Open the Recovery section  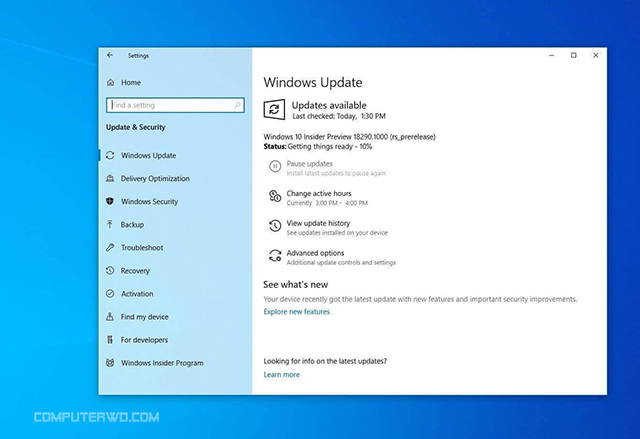coord(135,271)
